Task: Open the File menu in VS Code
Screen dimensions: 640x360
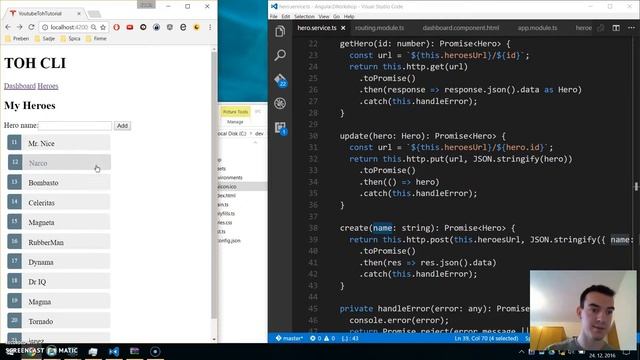Action: [273, 16]
